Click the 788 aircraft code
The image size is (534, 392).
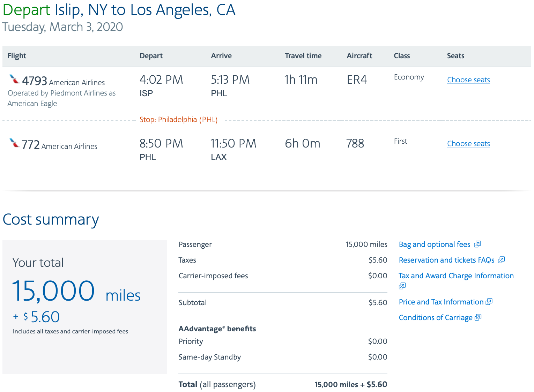point(355,144)
